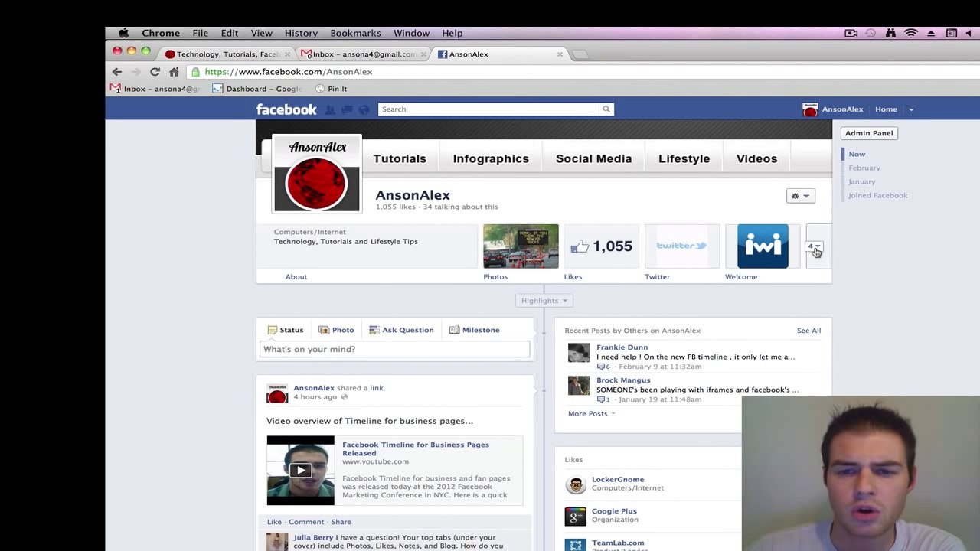Open Facebook Timeline for Business Pages Released link
The width and height of the screenshot is (980, 551).
tap(416, 448)
